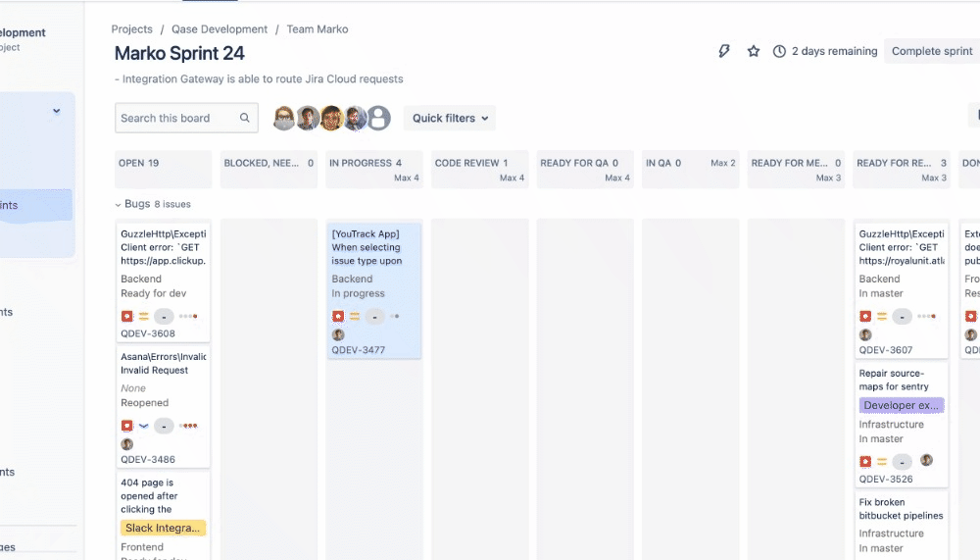Click the assignee avatar on QDEV-3526
This screenshot has height=560, width=980.
coord(926,460)
